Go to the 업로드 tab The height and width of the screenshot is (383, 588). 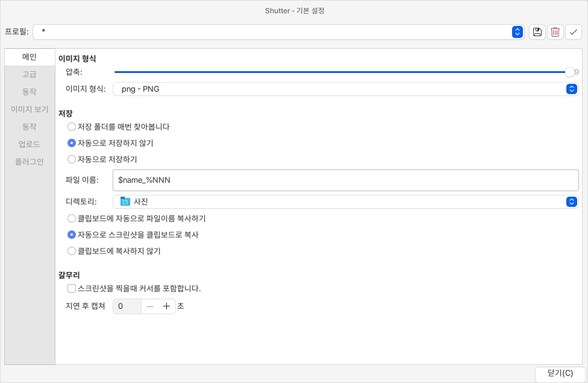(x=30, y=145)
